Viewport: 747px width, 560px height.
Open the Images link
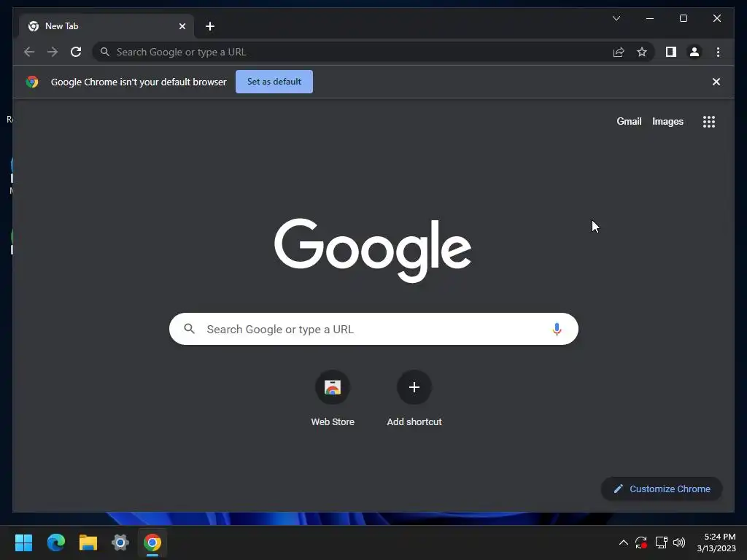667,122
